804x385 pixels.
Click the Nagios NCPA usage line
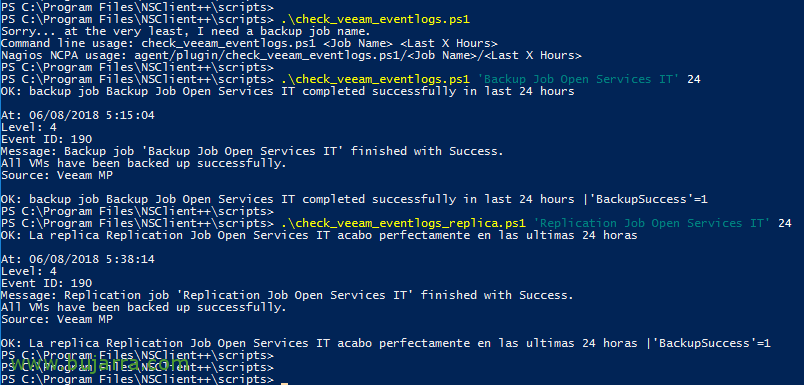[291, 55]
